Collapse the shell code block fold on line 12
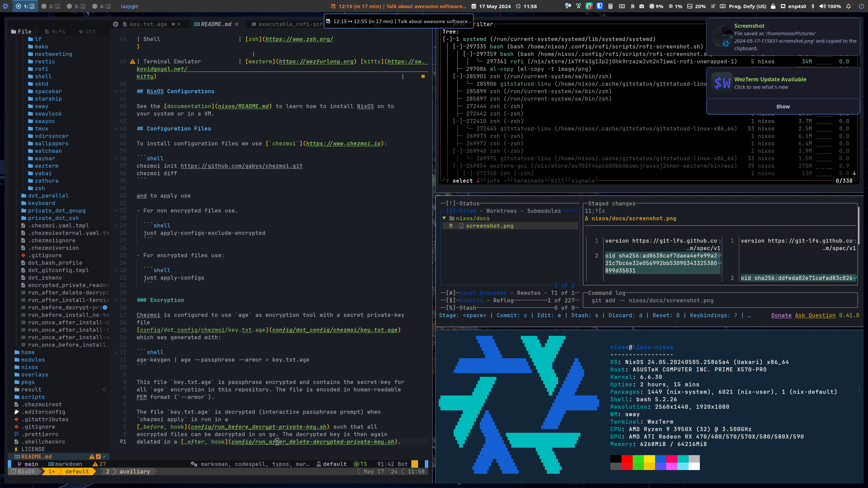This screenshot has height=488, width=868. [116, 352]
